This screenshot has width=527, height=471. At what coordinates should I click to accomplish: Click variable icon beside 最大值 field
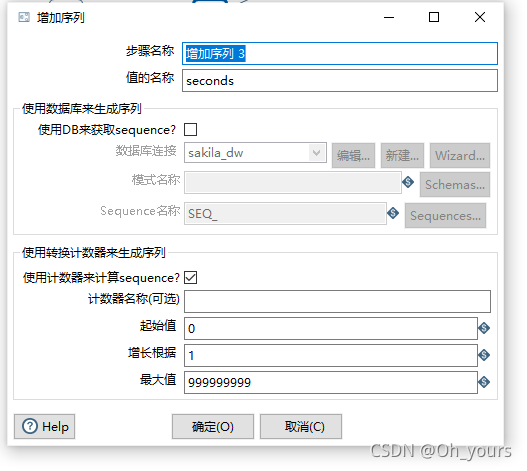(x=484, y=382)
